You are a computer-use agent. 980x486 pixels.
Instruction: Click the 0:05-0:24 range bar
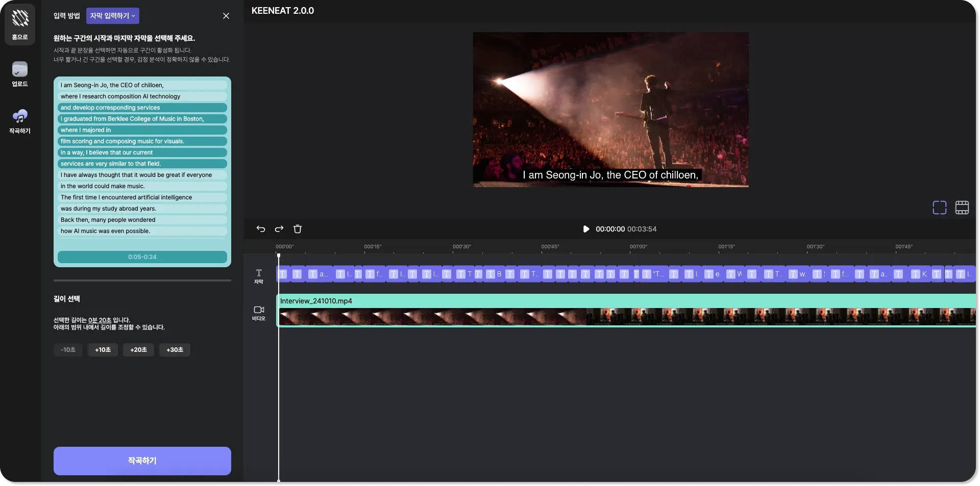[x=142, y=257]
